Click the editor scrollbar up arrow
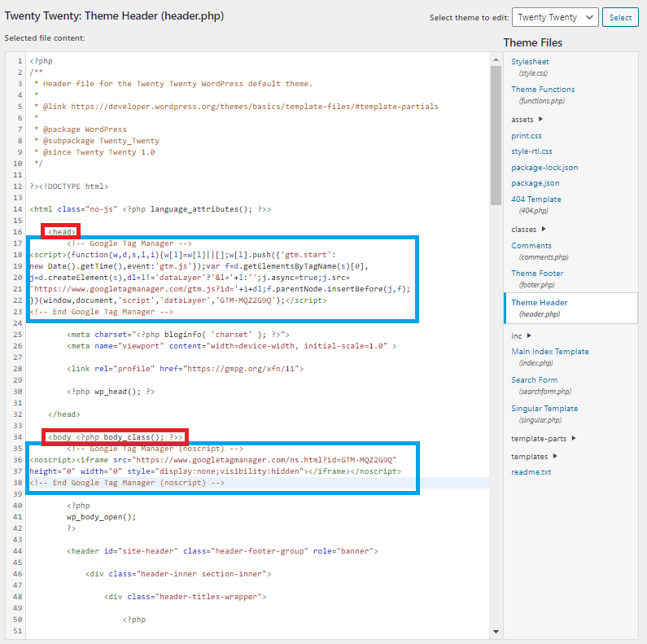647x644 pixels. pos(496,60)
